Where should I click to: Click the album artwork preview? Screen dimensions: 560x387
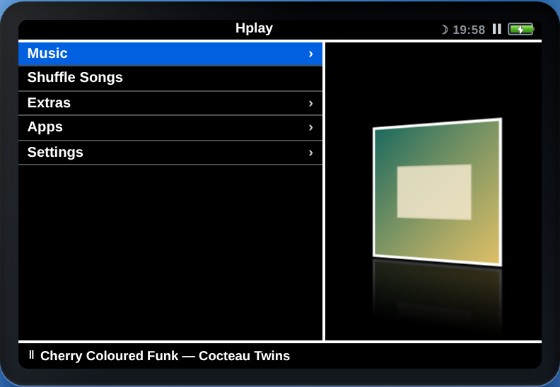[438, 192]
